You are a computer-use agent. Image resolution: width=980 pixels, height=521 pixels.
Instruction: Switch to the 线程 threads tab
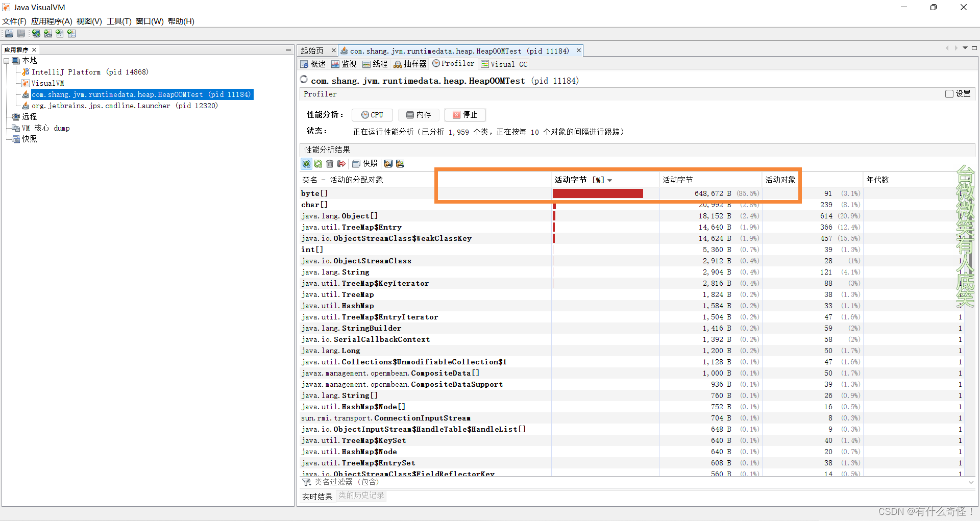click(x=375, y=64)
